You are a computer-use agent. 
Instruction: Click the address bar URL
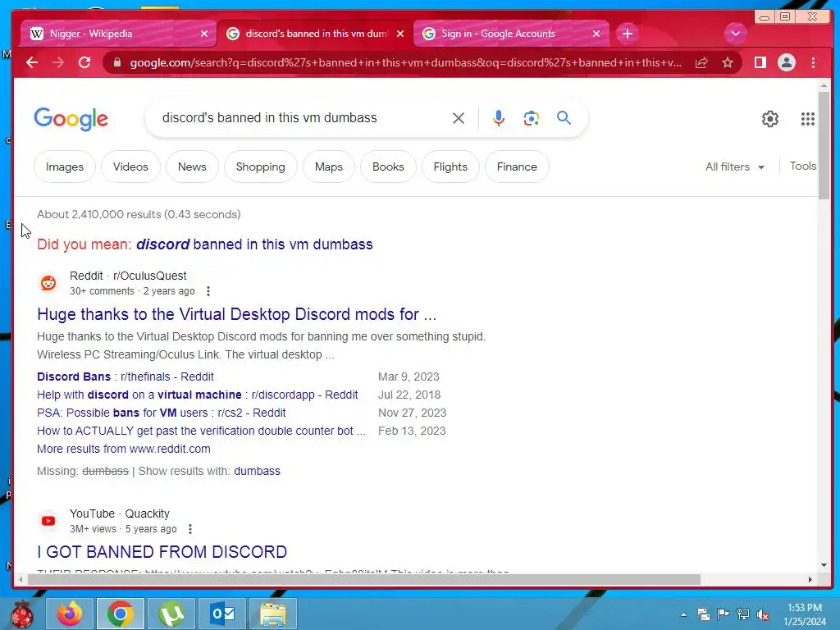405,62
